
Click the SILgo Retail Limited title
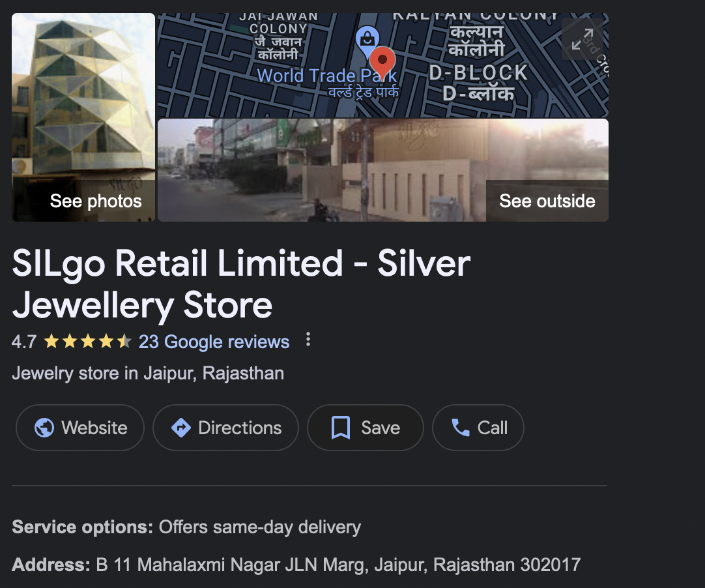tap(241, 284)
